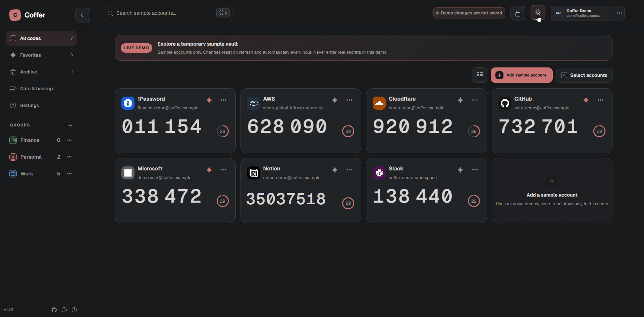Click the Add a sample account placeholder card
Image resolution: width=644 pixels, height=317 pixels.
point(552,191)
